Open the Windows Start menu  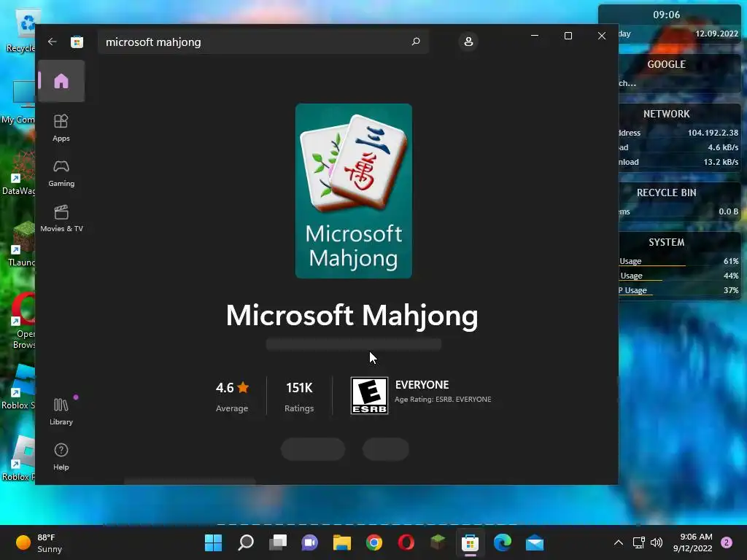[214, 542]
